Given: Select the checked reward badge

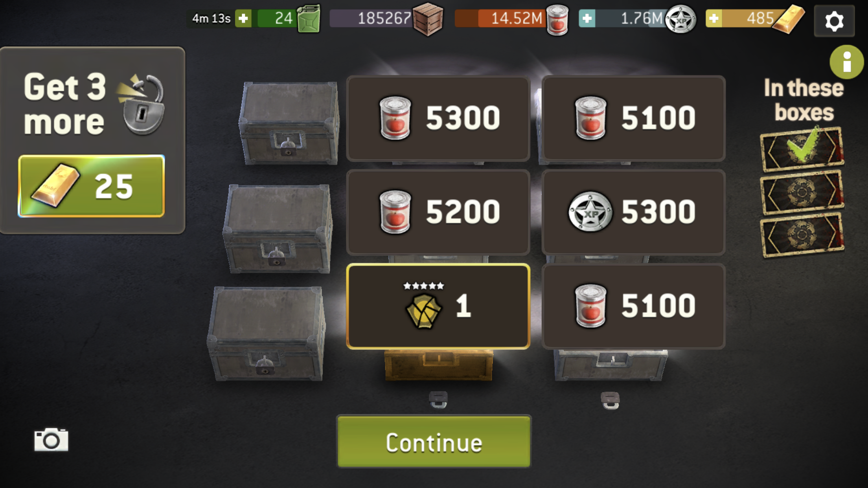Looking at the screenshot, I should [802, 149].
